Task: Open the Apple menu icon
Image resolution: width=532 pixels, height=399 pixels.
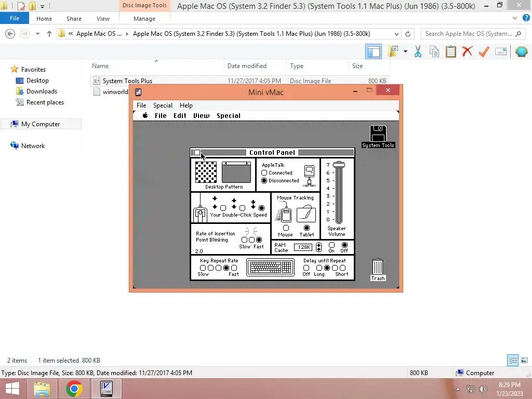Action: click(145, 115)
